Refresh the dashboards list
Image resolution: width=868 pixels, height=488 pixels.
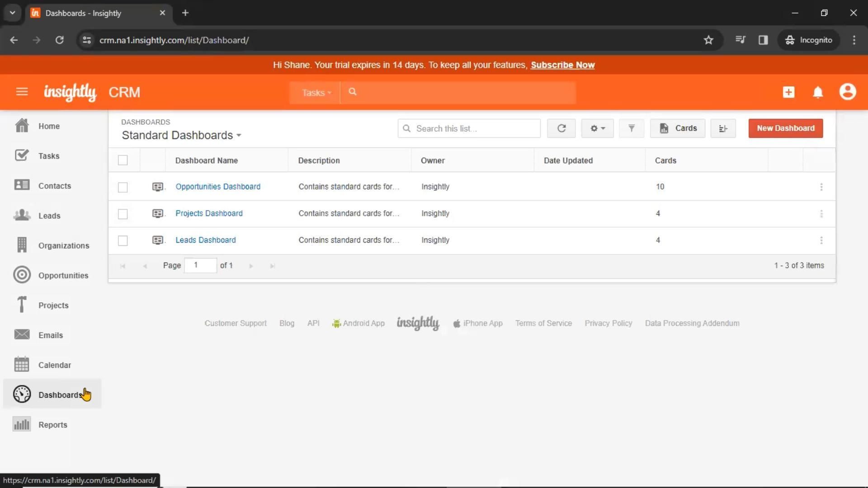pos(561,128)
